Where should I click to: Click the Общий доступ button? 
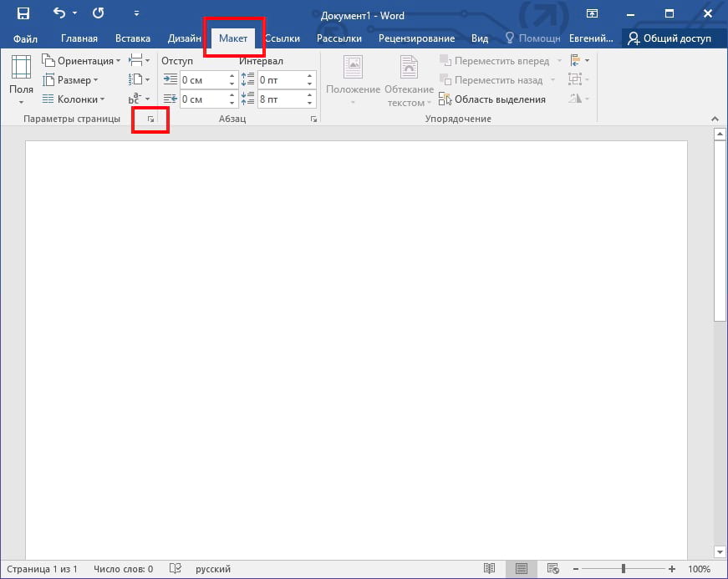click(669, 38)
